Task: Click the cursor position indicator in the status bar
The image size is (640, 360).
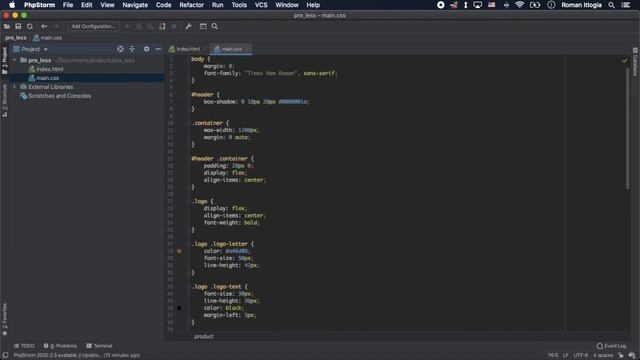Action: point(553,356)
